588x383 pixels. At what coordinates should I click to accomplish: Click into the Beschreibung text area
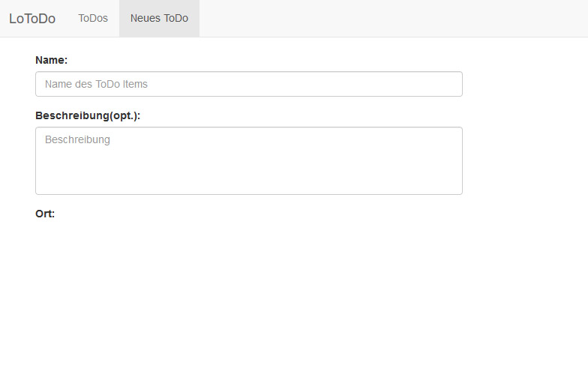click(x=249, y=160)
